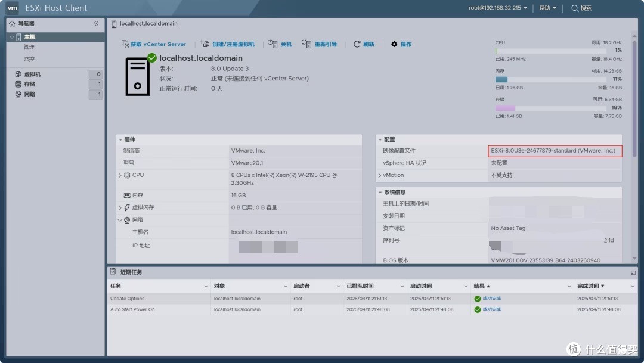Click the search magnifier icon
Screen dimensions: 644x363
coord(575,8)
